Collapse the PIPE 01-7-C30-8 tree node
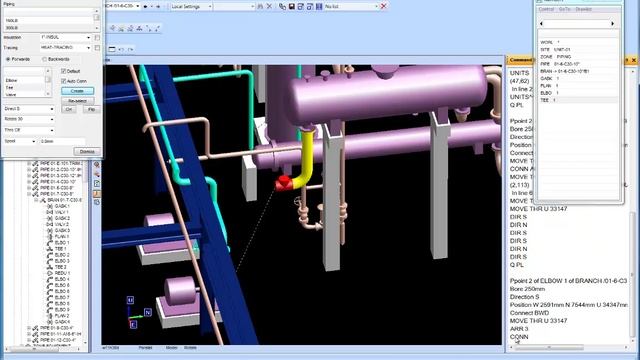The width and height of the screenshot is (640, 360). coord(29,194)
